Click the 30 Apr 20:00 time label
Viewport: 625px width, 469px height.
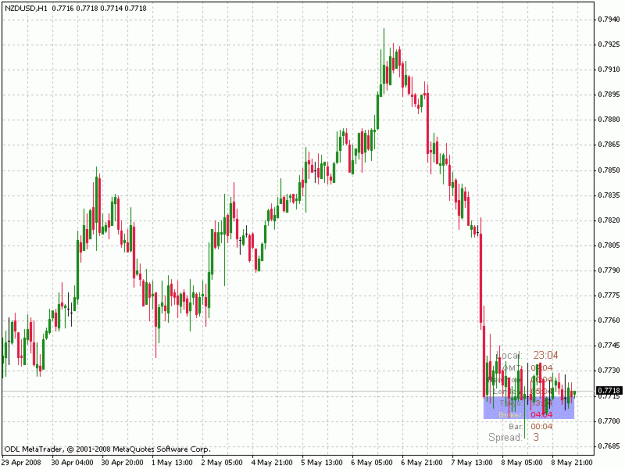click(x=122, y=463)
